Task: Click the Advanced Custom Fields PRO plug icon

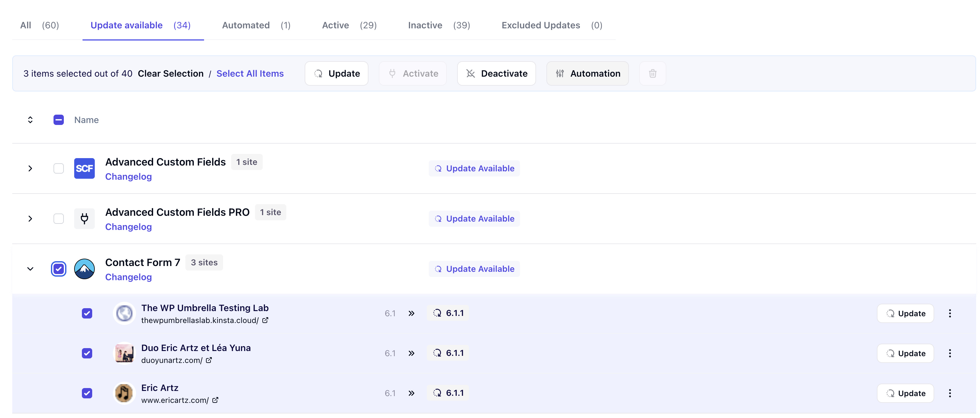Action: pos(84,218)
